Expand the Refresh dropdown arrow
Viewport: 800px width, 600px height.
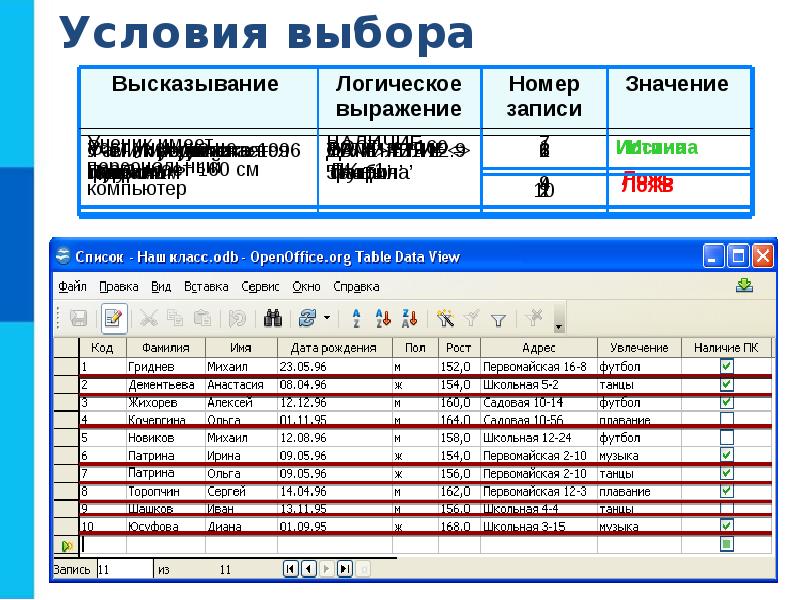coord(327,319)
